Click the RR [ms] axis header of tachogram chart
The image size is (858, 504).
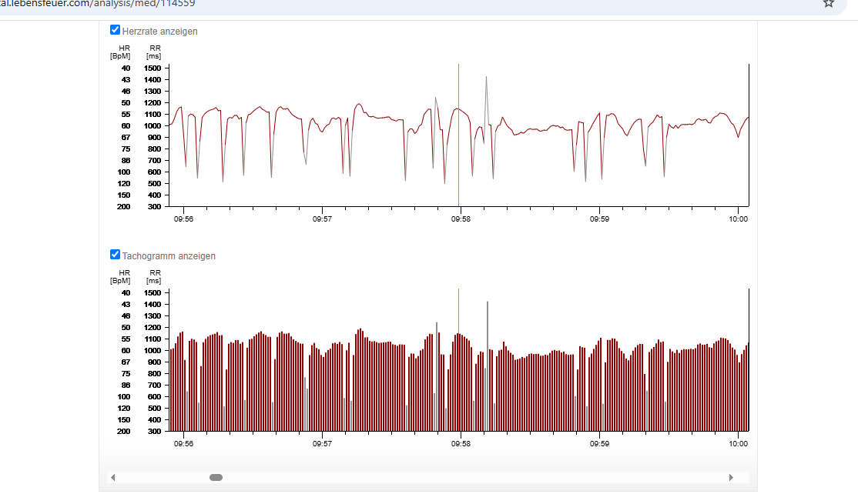tap(155, 276)
